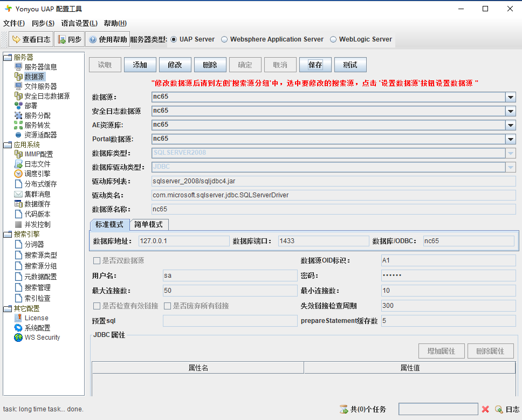Image resolution: width=522 pixels, height=420 pixels.
Task: Click the 数据库地址 field with 127.0.0.1
Action: click(x=184, y=241)
